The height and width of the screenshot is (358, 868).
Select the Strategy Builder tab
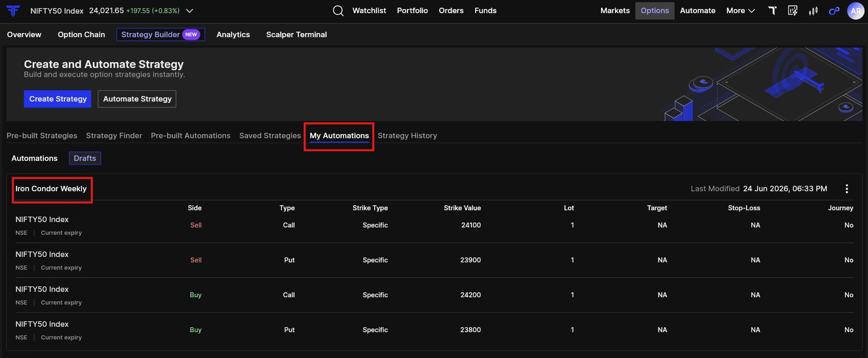161,34
